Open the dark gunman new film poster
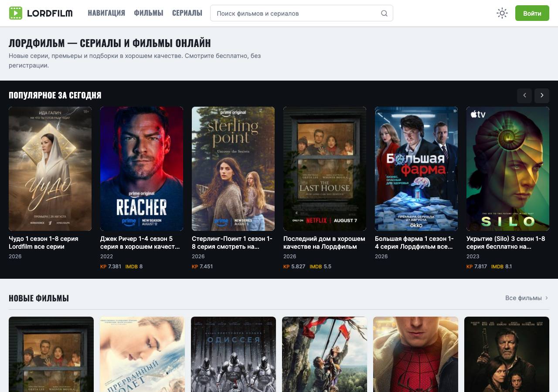Viewport: 558px width, 392px height. coord(507,354)
